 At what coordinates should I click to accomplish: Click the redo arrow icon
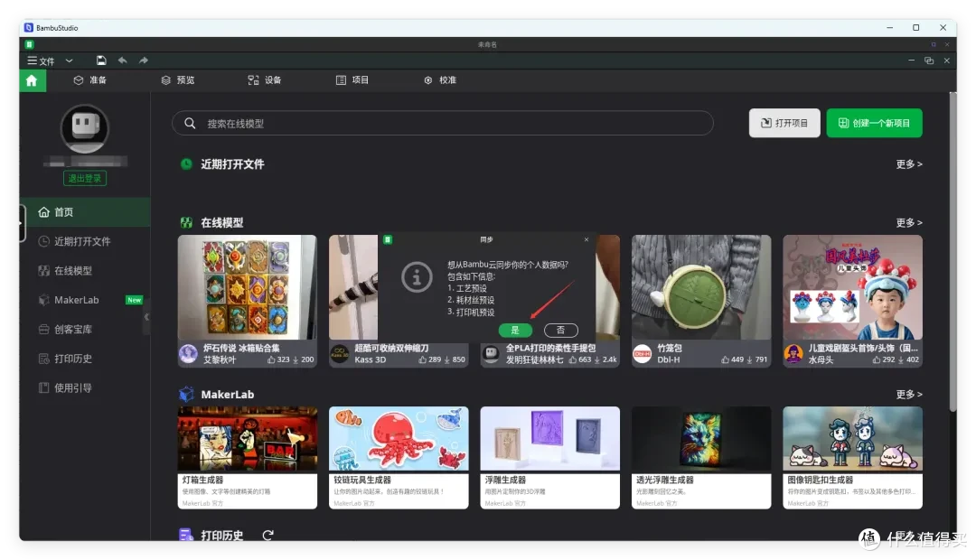[x=144, y=61]
